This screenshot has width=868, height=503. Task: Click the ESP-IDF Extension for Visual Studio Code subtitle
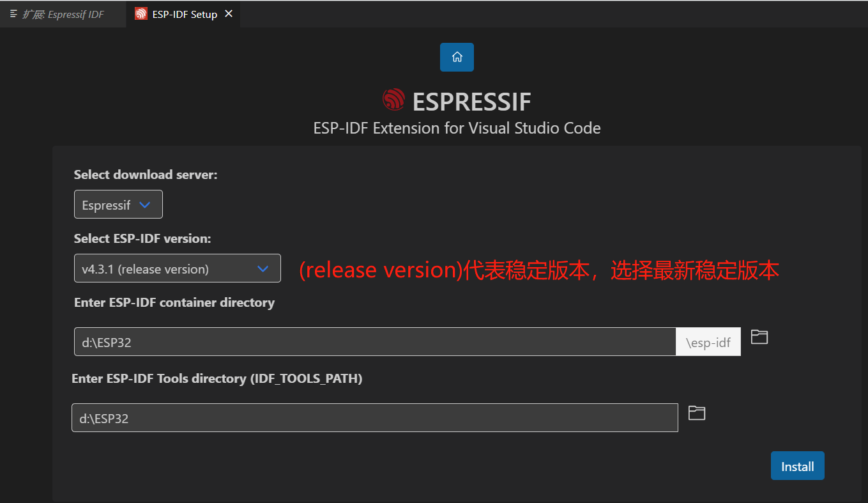457,128
